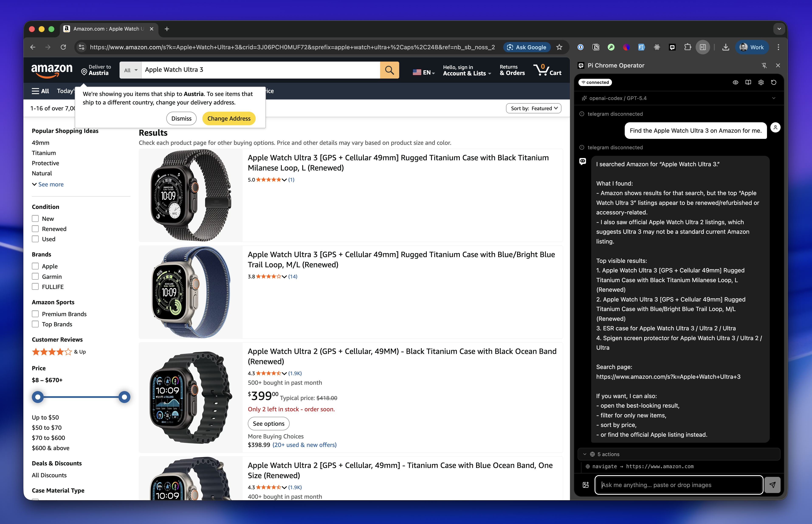
Task: Open Chrome downloads icon
Action: point(726,47)
